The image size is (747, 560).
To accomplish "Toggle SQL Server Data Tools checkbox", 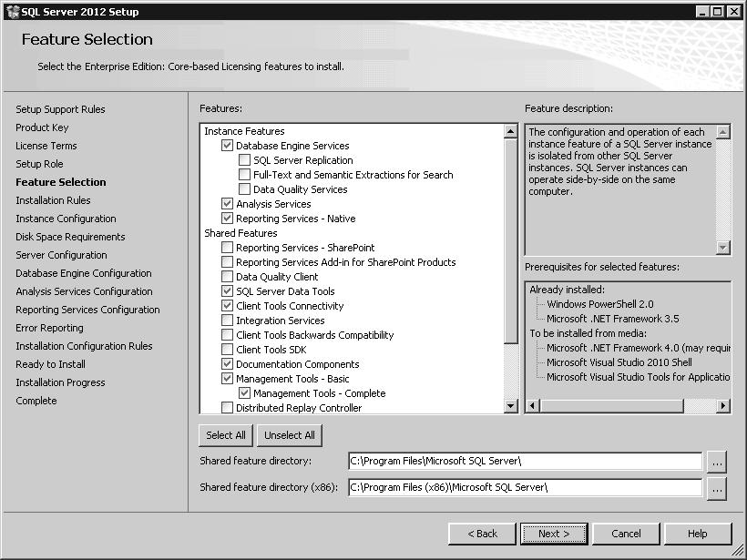I will click(x=227, y=291).
